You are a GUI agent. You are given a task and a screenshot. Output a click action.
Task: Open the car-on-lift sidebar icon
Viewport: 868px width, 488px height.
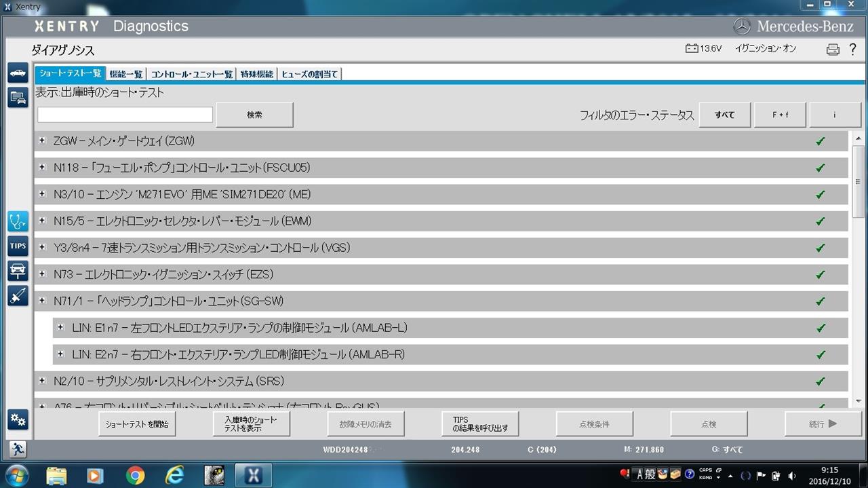(x=18, y=271)
